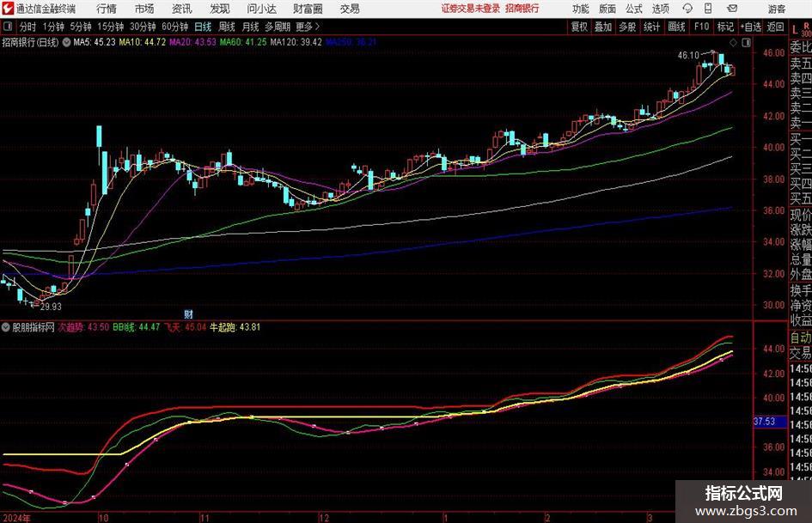Screen dimensions: 812x523
Task: Open the 多周期 multi-period view
Action: [278, 27]
